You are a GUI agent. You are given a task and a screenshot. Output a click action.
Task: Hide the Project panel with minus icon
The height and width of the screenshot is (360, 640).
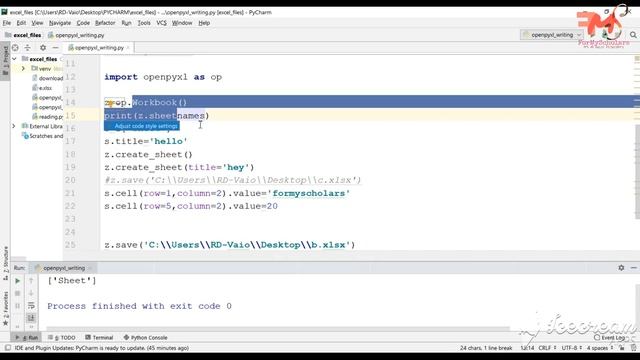coord(56,48)
